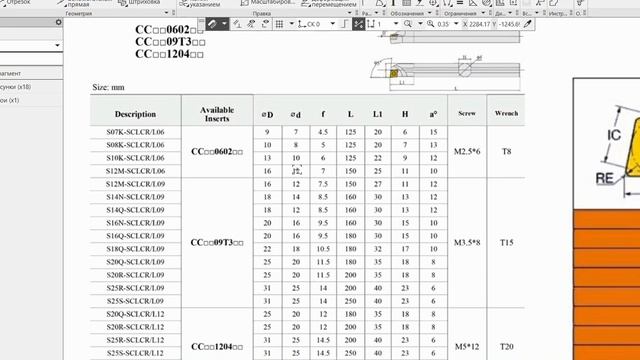
Task: Click row S14N-SCLCR/L09 in table
Action: 135,197
